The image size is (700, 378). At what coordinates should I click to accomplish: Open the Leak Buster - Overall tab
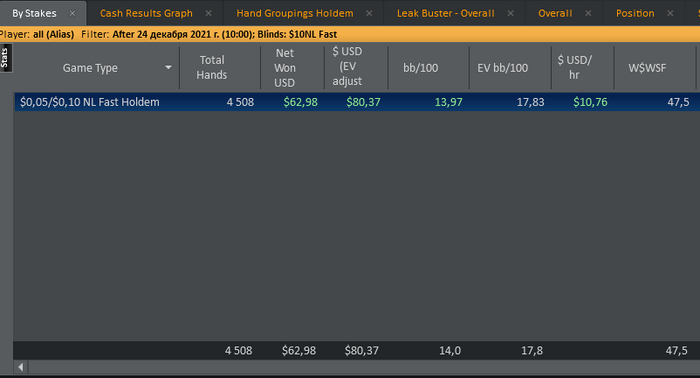[446, 13]
